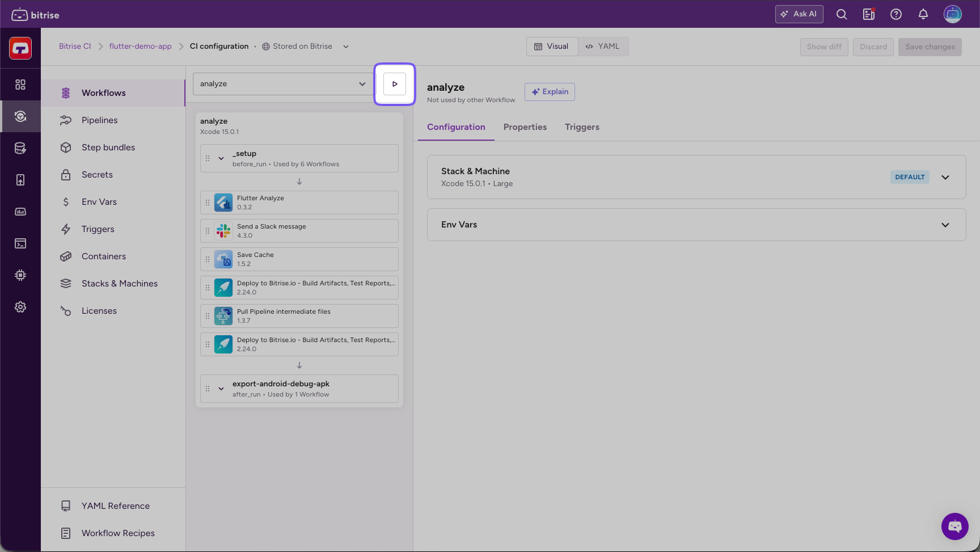
Task: Run the workflow with the play button
Action: pos(395,84)
